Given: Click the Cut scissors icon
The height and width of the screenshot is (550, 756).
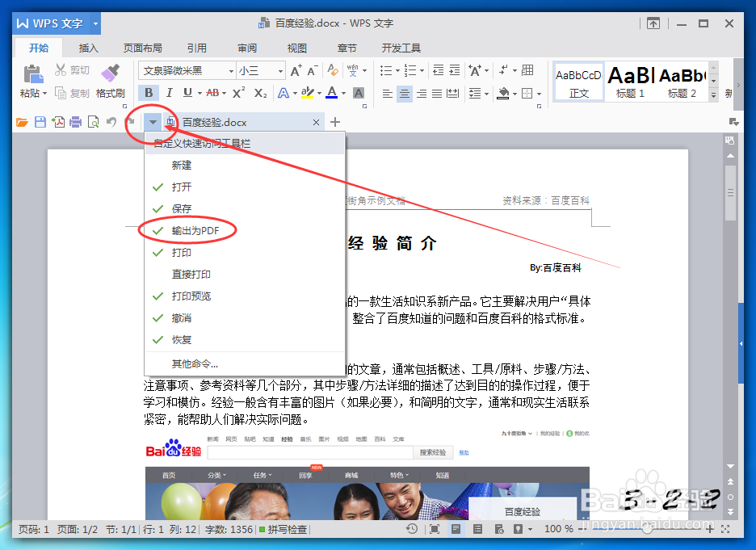Looking at the screenshot, I should [61, 70].
